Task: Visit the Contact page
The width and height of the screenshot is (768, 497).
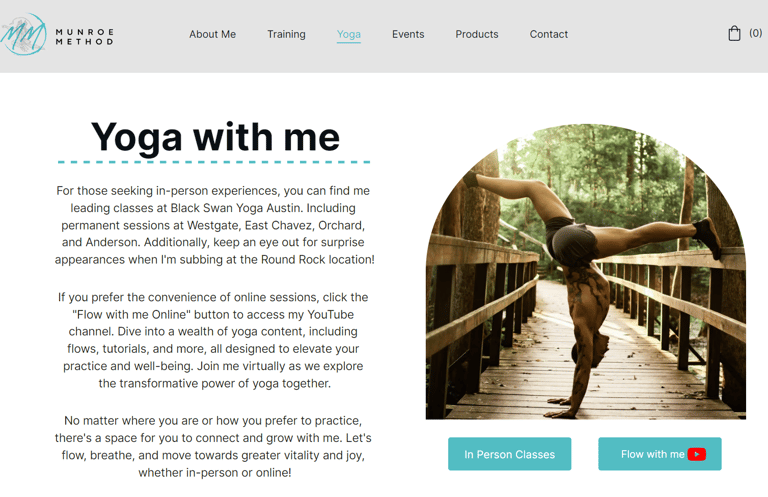Action: coord(549,34)
